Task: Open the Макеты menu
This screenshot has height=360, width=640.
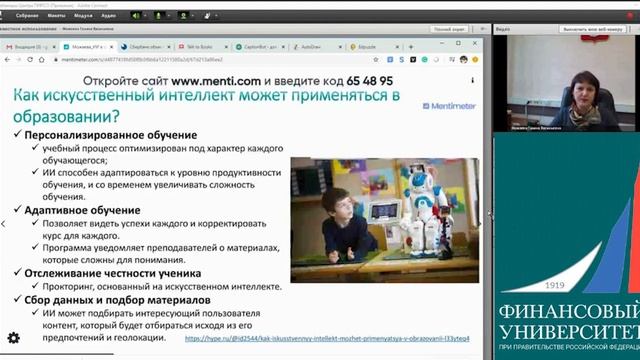Action: tap(56, 16)
